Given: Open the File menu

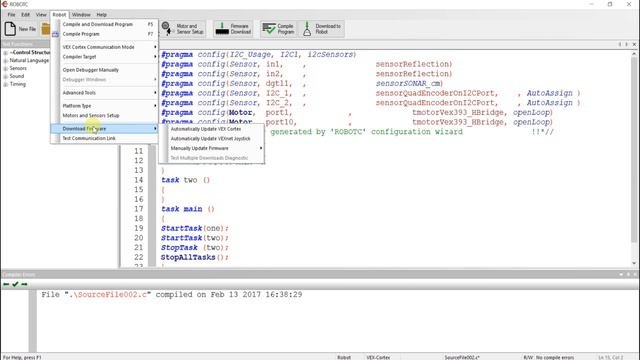Looking at the screenshot, I should coord(11,15).
